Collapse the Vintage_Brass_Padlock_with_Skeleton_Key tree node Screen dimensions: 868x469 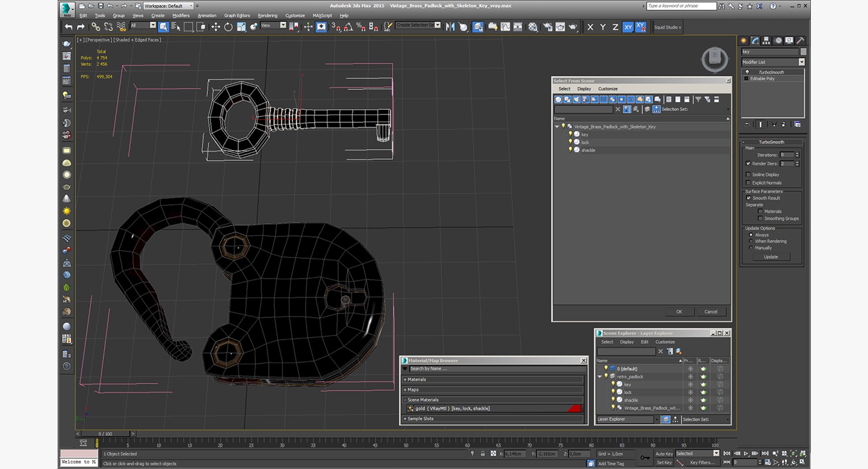pos(557,127)
